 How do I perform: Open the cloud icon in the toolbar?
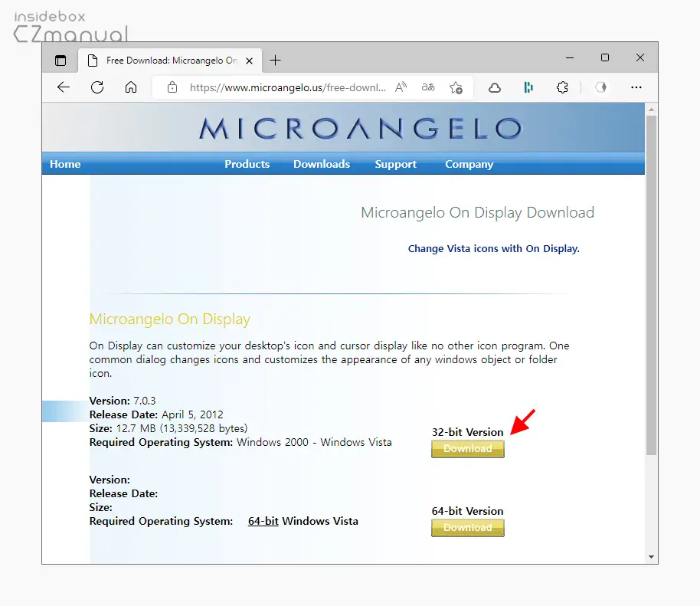[x=495, y=87]
